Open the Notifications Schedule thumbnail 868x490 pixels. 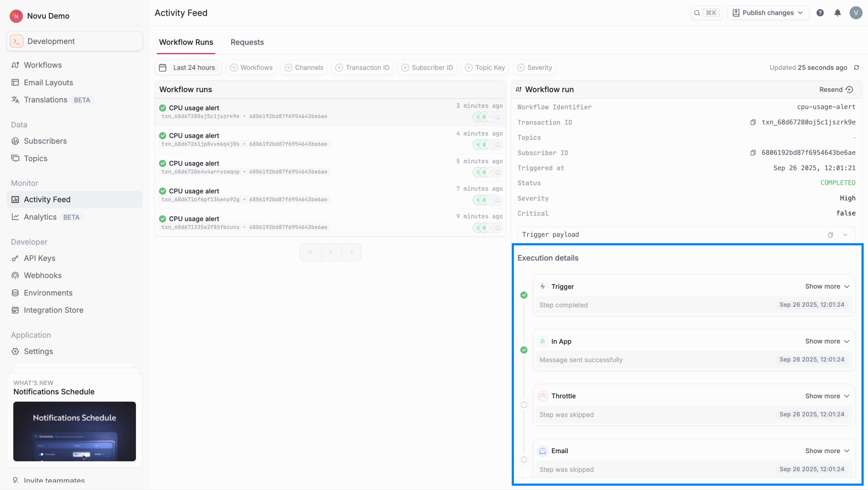pos(74,431)
